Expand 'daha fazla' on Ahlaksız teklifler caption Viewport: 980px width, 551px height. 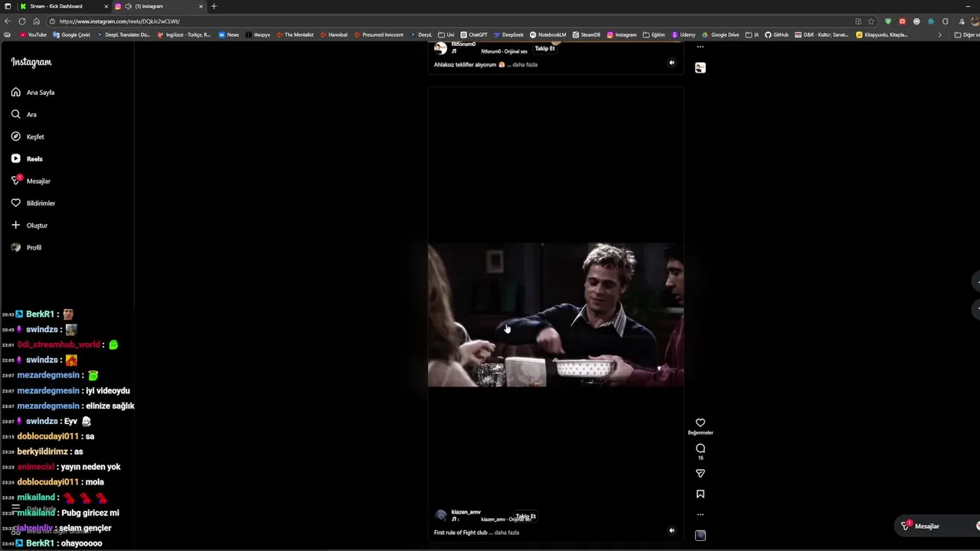[525, 65]
